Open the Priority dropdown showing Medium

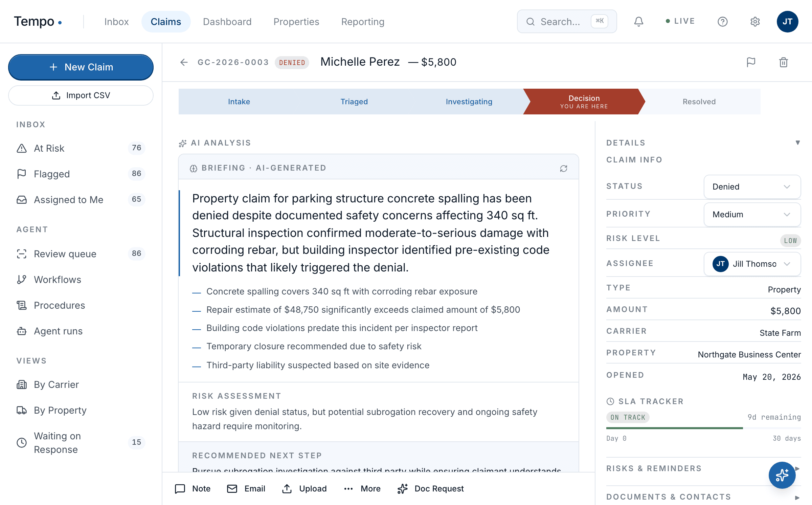click(x=752, y=215)
